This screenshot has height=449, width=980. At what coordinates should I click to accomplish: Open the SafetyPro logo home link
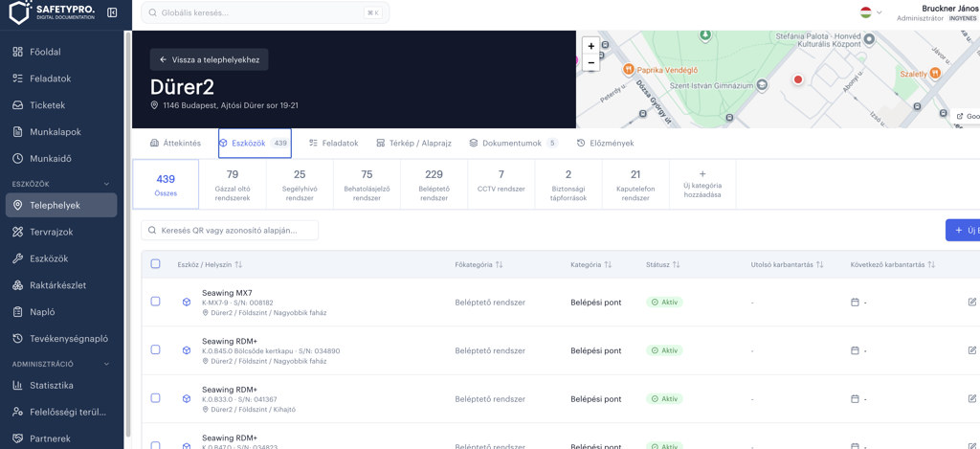pyautogui.click(x=53, y=11)
